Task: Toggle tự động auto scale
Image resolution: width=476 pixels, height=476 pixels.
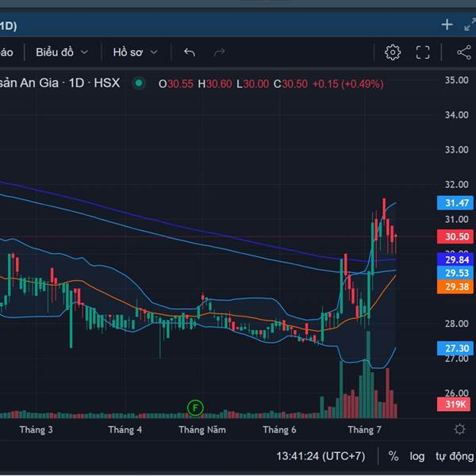Action: (x=455, y=456)
